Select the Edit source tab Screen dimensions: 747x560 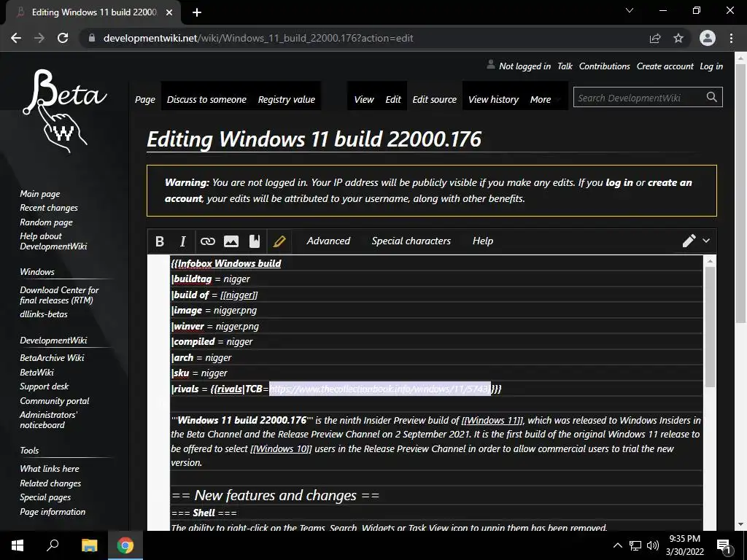(x=434, y=99)
